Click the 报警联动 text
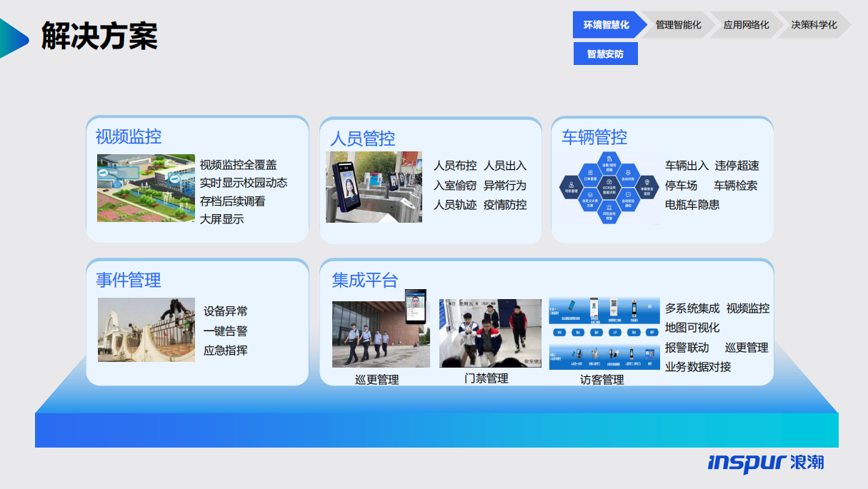This screenshot has width=868, height=489. pos(687,348)
